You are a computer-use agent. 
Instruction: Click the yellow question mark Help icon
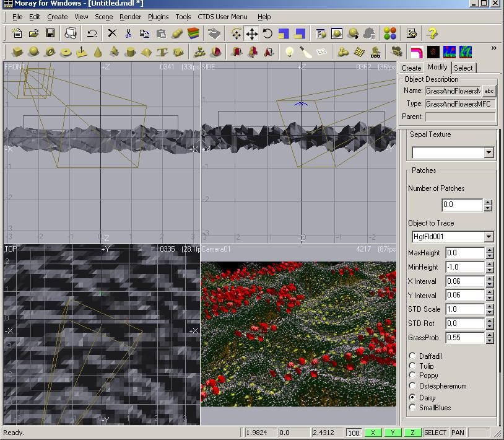433,33
